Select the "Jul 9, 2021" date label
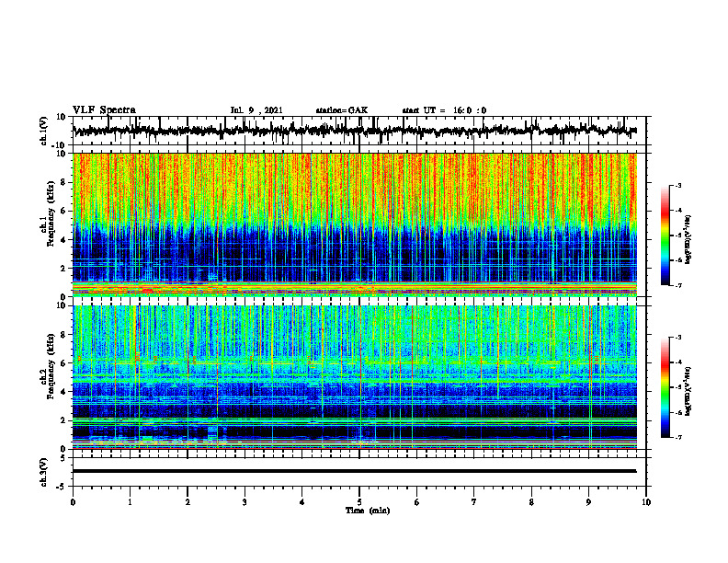 (x=256, y=110)
